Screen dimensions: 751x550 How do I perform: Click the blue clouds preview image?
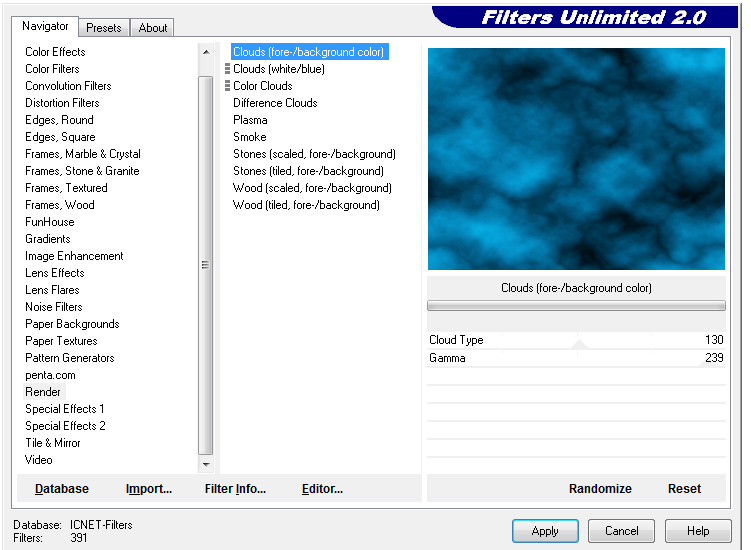(576, 159)
